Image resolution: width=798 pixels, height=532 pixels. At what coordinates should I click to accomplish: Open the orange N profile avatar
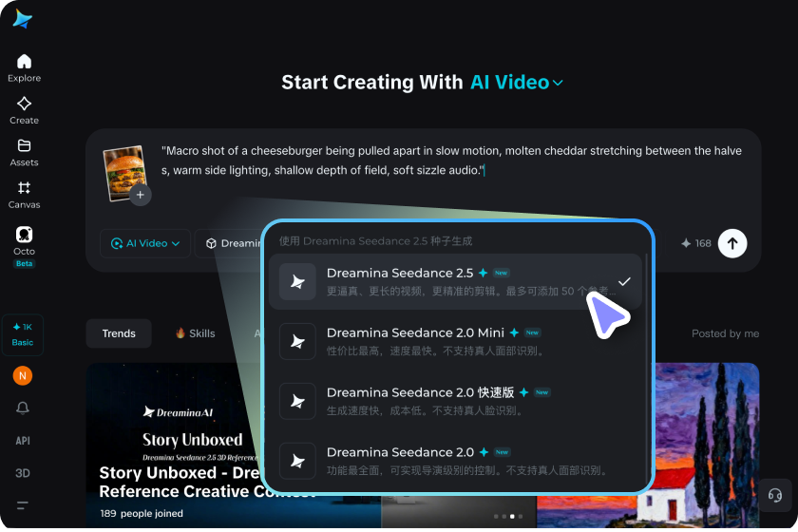pyautogui.click(x=23, y=375)
